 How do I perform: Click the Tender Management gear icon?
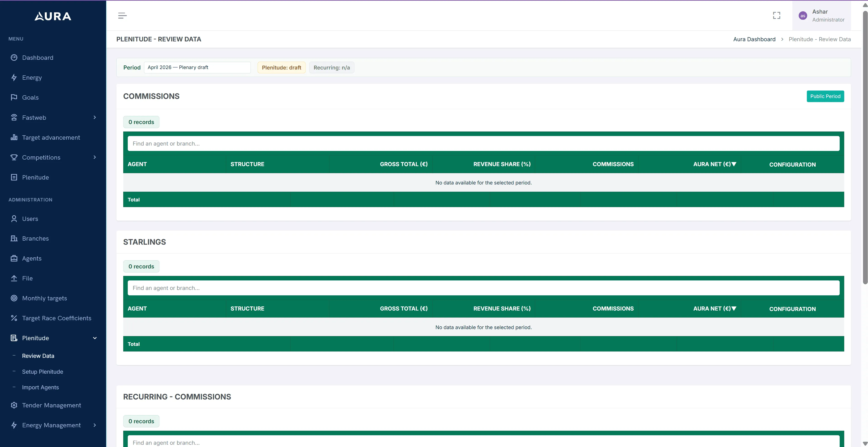pyautogui.click(x=14, y=405)
